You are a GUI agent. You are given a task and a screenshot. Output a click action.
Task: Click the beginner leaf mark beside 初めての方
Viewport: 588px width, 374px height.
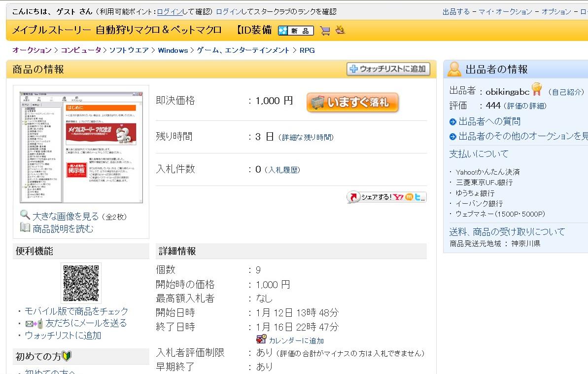[67, 356]
